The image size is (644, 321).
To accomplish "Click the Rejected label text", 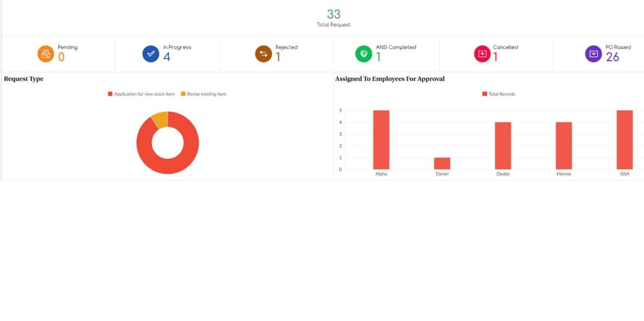I will (286, 47).
